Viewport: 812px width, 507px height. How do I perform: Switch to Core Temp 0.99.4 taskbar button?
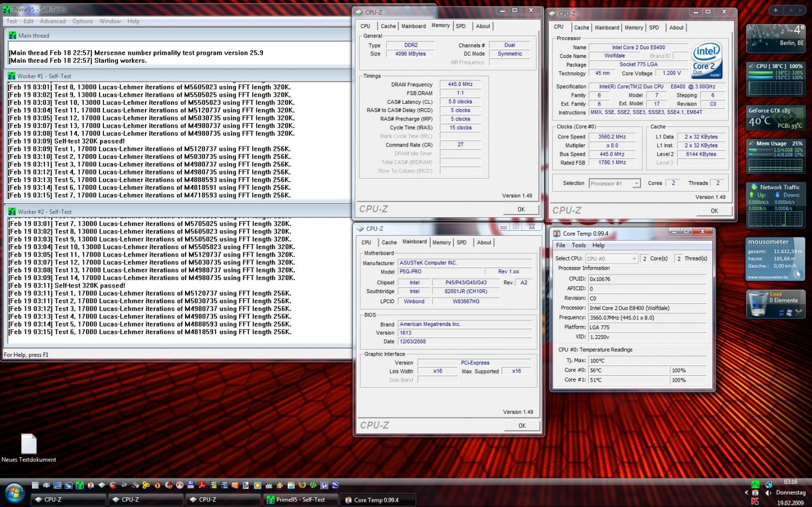378,500
